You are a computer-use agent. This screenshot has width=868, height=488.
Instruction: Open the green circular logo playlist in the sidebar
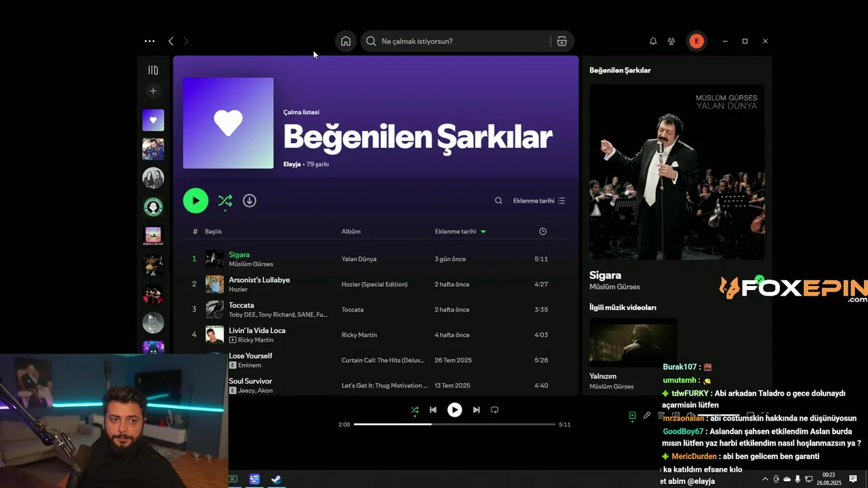[153, 207]
